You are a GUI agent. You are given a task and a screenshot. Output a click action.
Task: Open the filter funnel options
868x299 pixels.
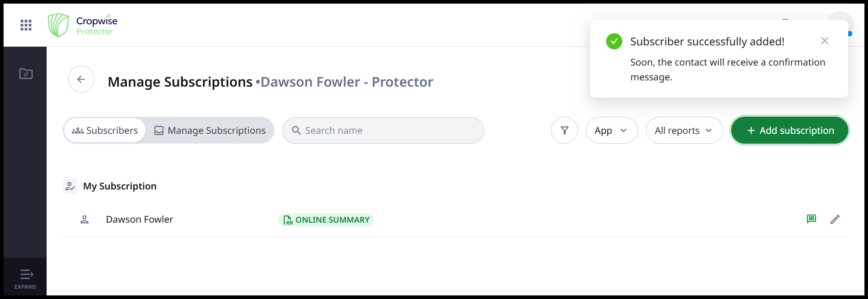coord(564,131)
